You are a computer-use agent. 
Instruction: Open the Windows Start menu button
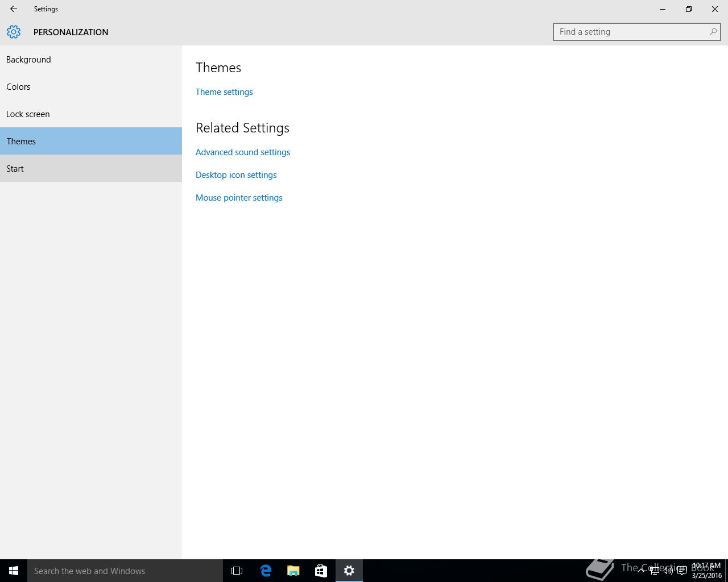(x=14, y=571)
